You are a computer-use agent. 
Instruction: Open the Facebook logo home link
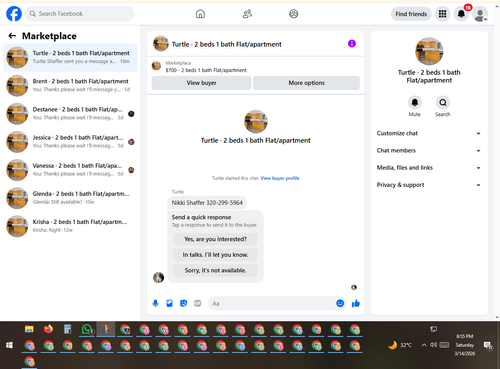point(14,14)
